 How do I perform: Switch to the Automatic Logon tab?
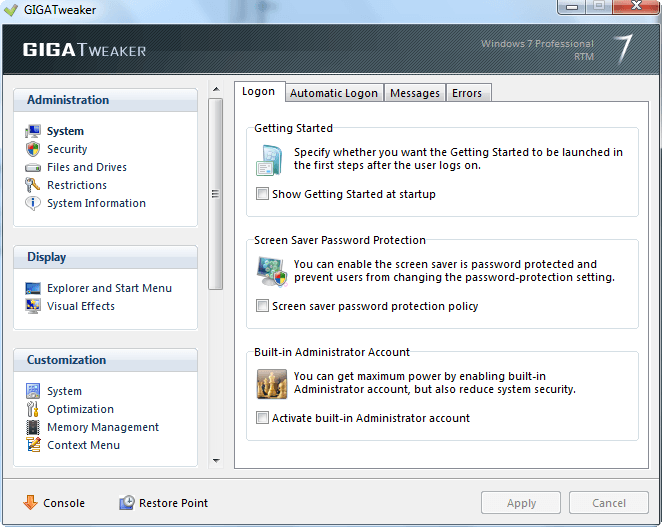click(x=334, y=93)
